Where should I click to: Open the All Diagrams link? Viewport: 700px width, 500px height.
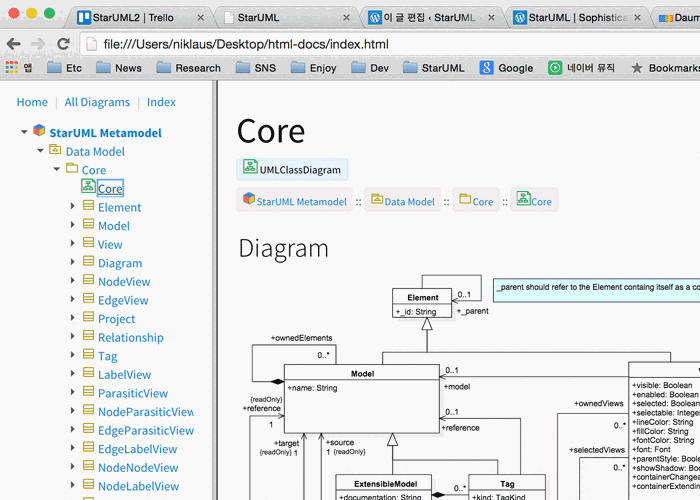pos(97,102)
